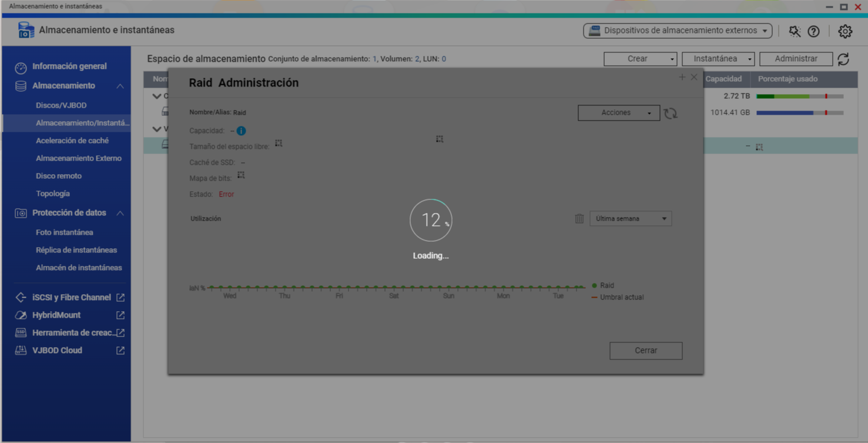Open Aceleración de caché page
This screenshot has height=443, width=868.
[72, 141]
